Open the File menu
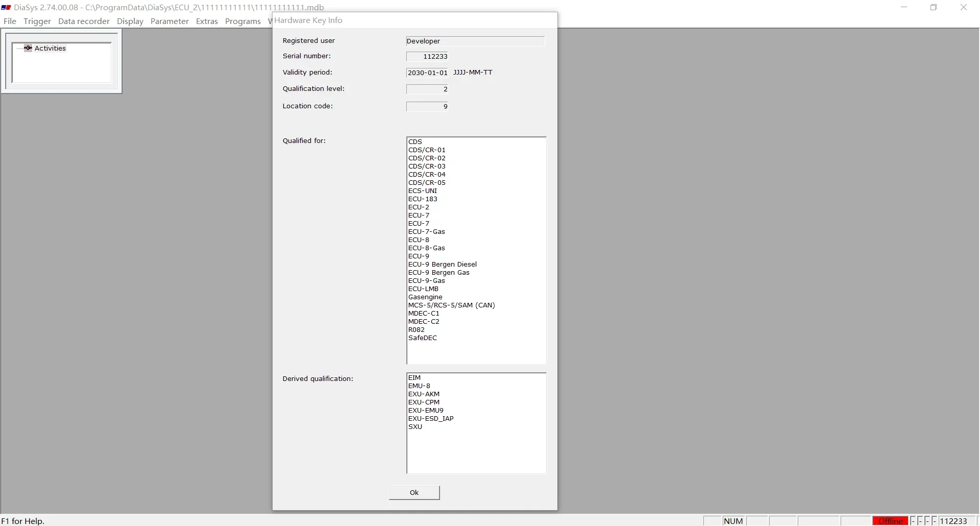 coord(10,21)
